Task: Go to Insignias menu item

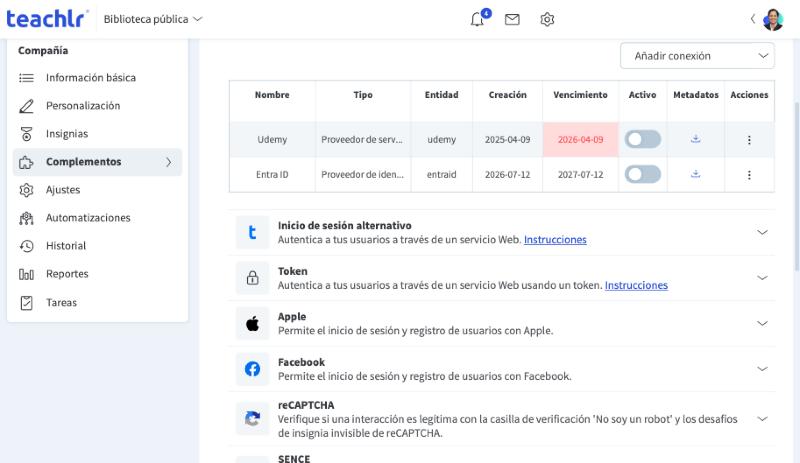Action: 97,134
